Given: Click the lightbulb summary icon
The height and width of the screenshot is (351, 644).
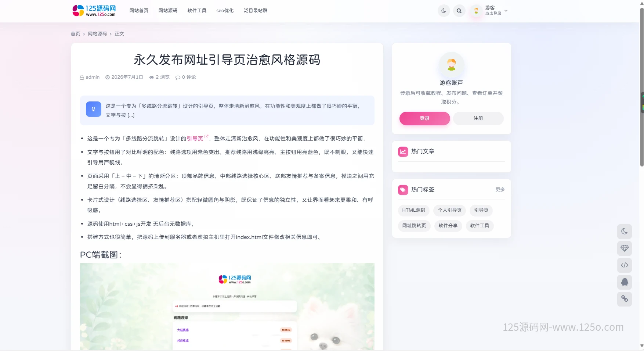Looking at the screenshot, I should coord(94,109).
